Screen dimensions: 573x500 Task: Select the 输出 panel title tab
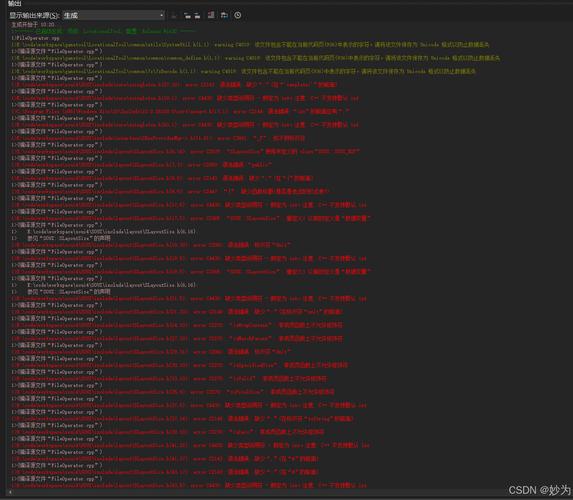pos(15,3)
